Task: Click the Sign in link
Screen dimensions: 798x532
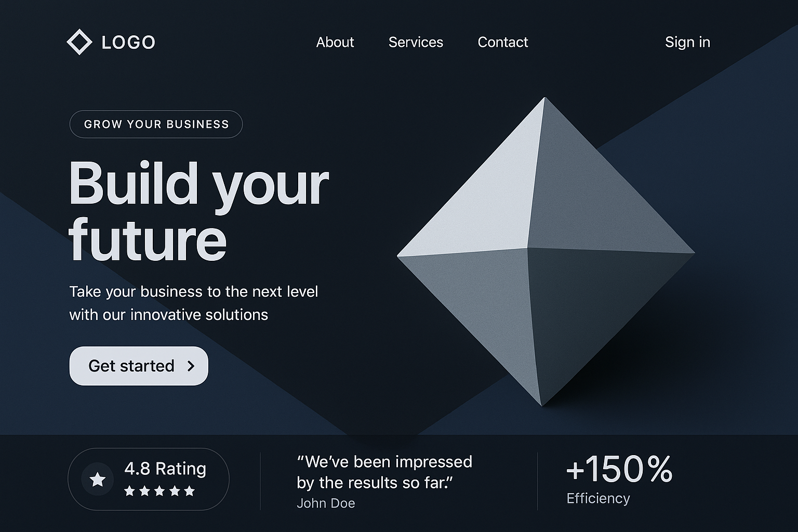Action: point(687,42)
